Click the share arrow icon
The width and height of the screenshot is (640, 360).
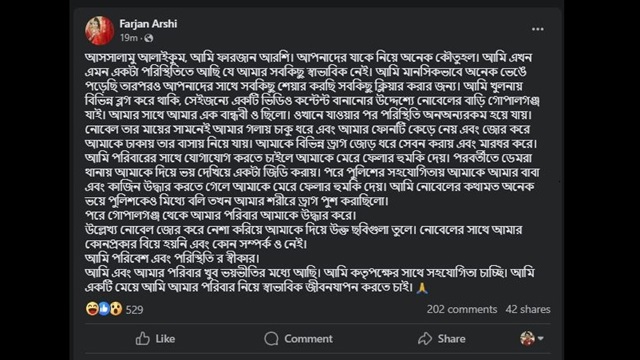click(x=425, y=339)
